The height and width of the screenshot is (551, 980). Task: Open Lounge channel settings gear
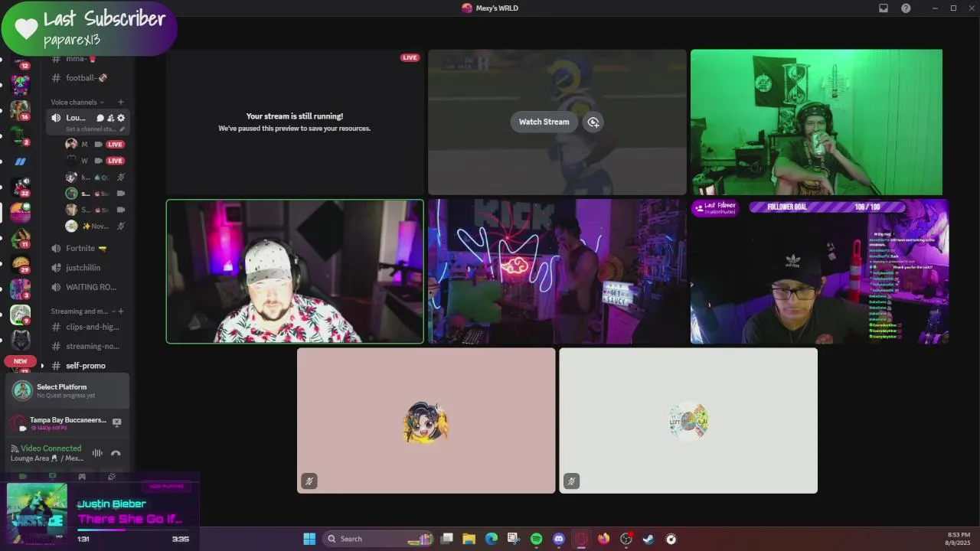(121, 118)
